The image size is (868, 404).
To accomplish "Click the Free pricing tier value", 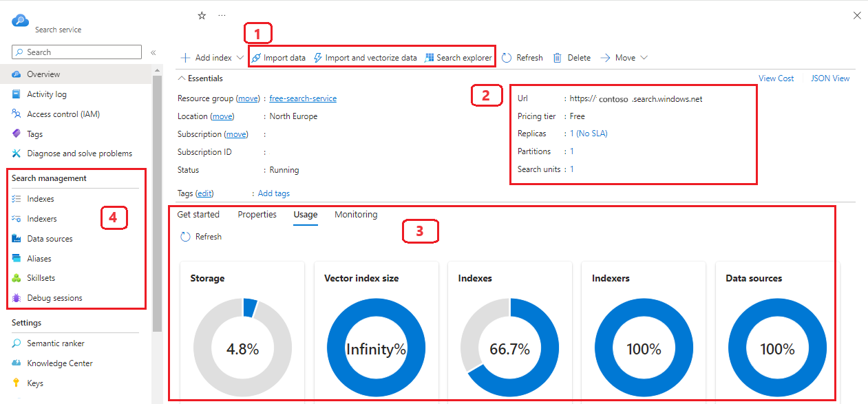I will (x=578, y=116).
